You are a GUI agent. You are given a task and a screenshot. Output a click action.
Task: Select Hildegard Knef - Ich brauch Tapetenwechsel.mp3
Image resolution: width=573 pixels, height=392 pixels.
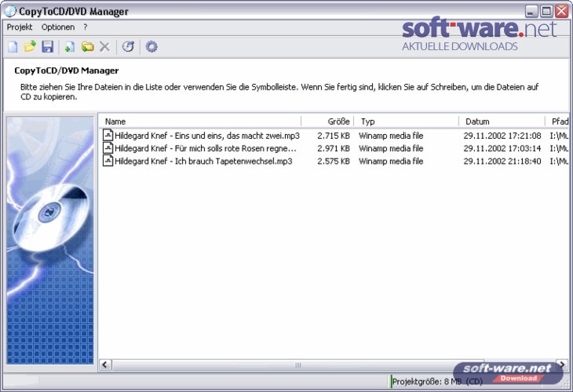203,161
